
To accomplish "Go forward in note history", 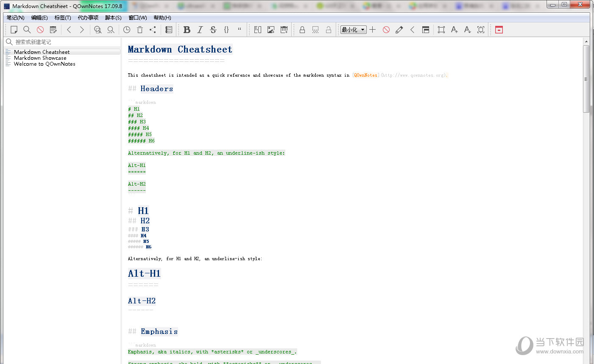I will 82,30.
